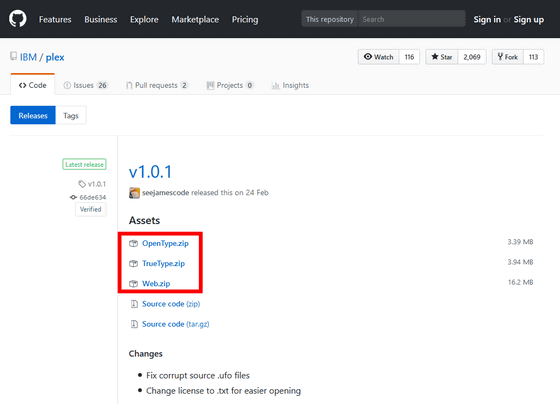
Task: Click Sign in
Action: pyautogui.click(x=487, y=20)
